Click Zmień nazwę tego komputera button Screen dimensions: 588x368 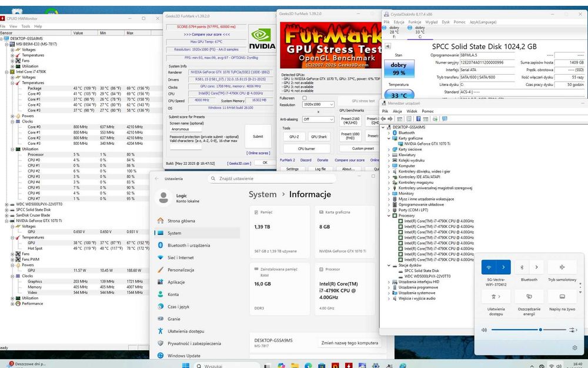point(349,343)
